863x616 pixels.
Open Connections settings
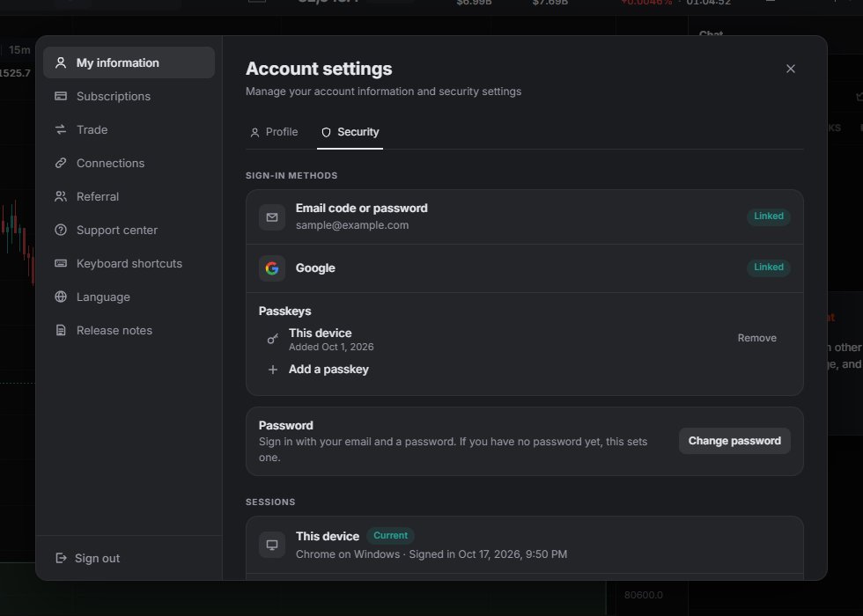click(129, 164)
